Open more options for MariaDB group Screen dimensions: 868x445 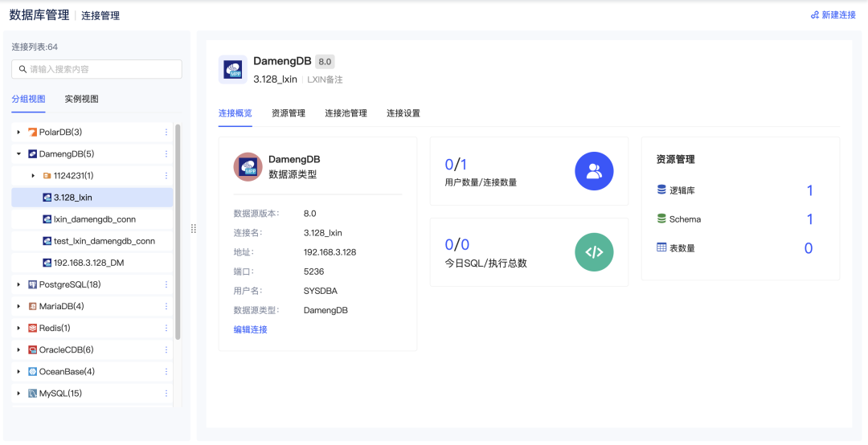tap(166, 306)
